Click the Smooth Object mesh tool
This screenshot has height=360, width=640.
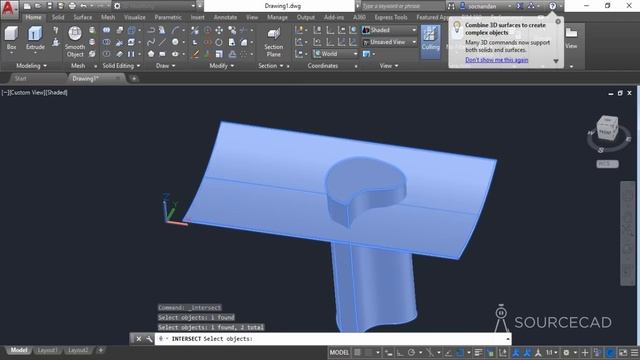coord(75,42)
